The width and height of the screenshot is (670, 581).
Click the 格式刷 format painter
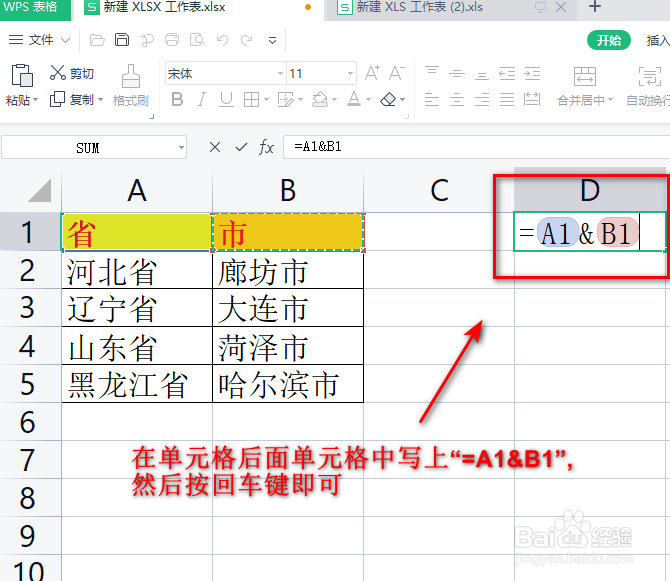131,85
